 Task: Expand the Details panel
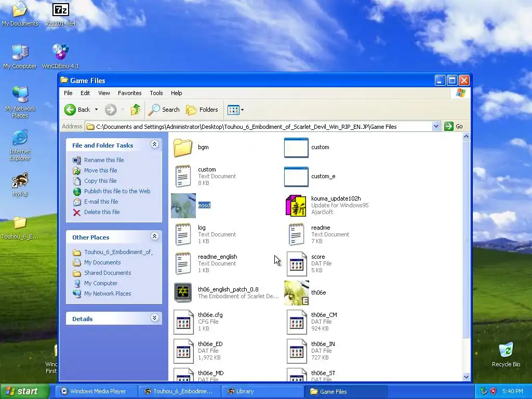[x=154, y=318]
